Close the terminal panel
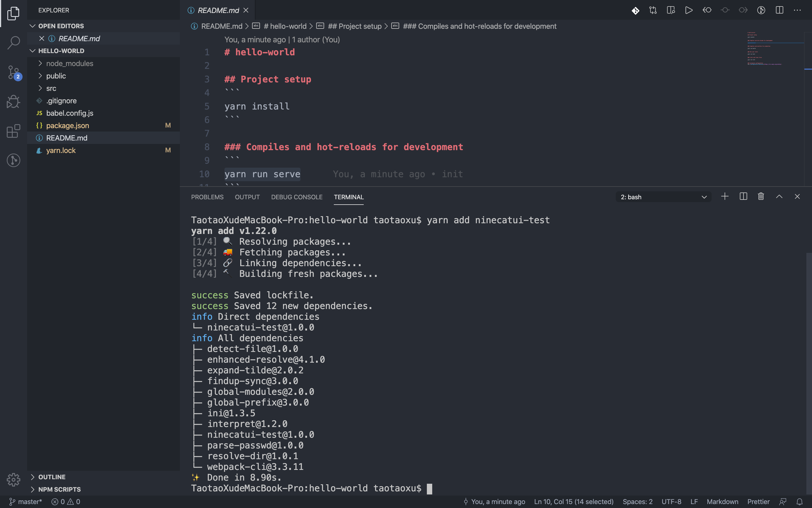Image resolution: width=812 pixels, height=508 pixels. tap(797, 196)
